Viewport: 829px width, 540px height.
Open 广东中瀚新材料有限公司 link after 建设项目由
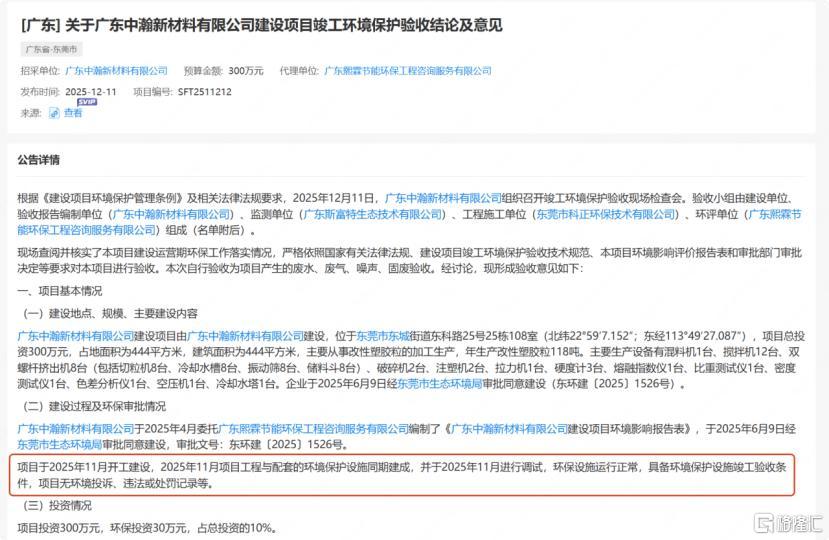pyautogui.click(x=246, y=336)
